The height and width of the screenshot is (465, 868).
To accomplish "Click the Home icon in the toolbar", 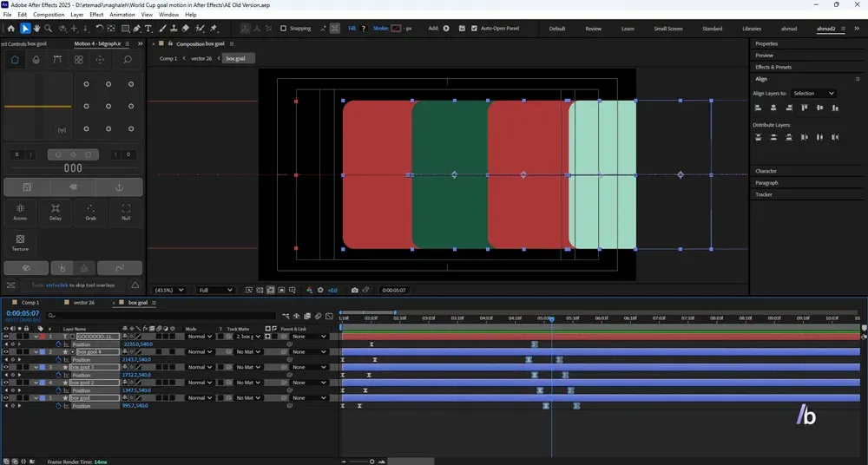I will [x=11, y=29].
